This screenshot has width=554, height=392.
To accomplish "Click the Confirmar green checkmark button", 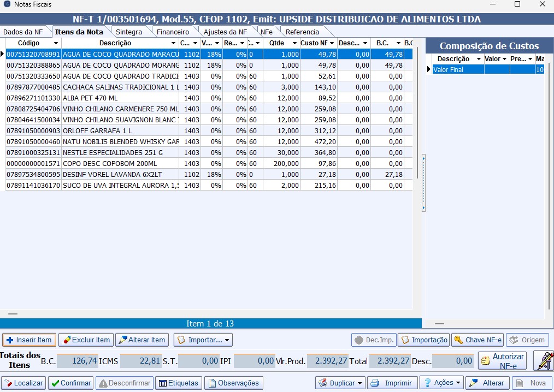I will point(70,383).
